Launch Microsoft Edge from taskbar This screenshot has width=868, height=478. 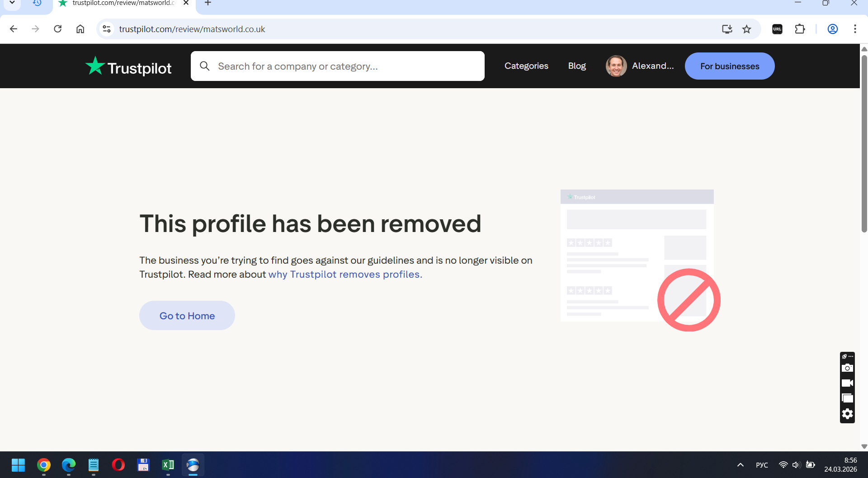69,465
